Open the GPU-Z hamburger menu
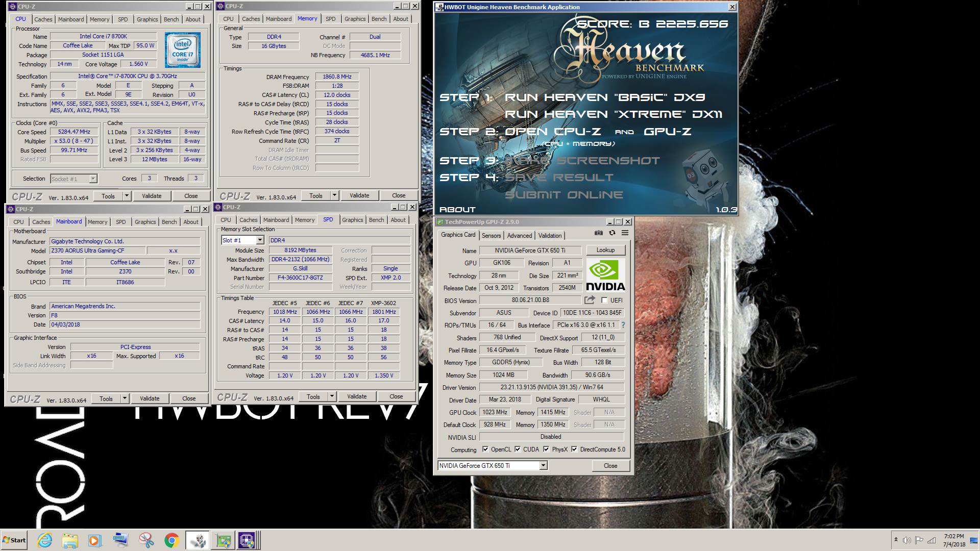The height and width of the screenshot is (551, 980). [x=625, y=233]
